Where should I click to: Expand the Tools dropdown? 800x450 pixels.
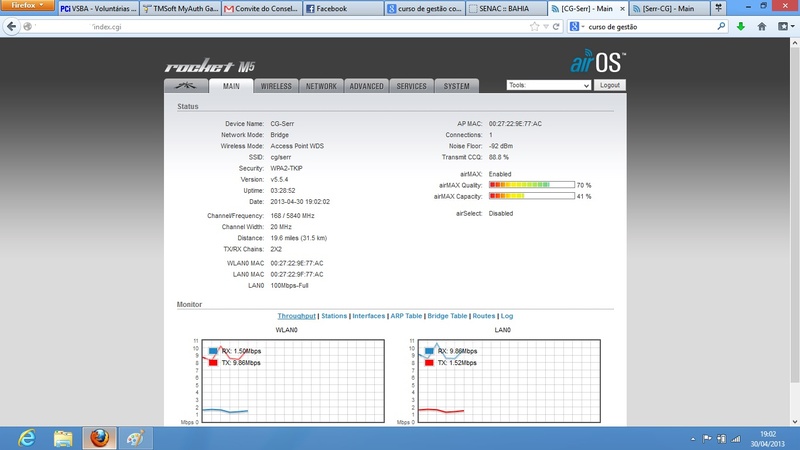click(548, 85)
